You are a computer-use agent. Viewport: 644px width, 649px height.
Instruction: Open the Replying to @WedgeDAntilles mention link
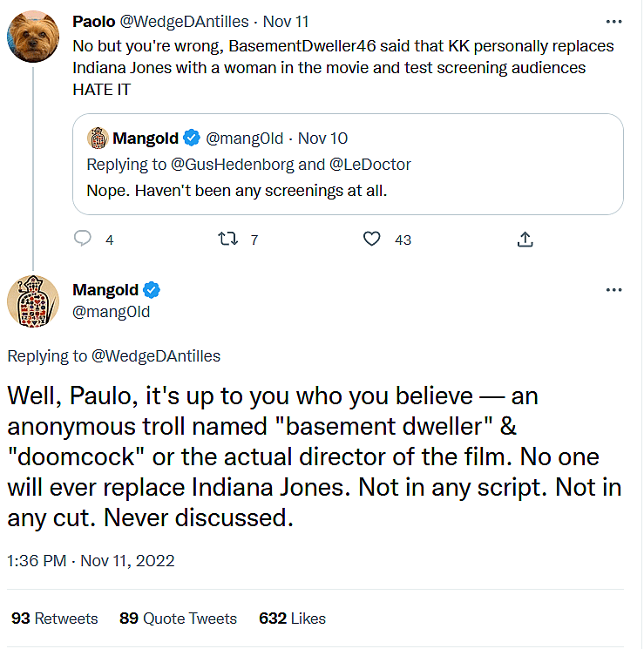tap(156, 355)
